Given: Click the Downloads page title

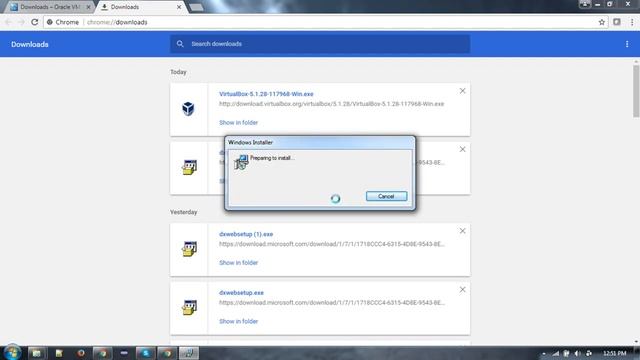Looking at the screenshot, I should tap(30, 44).
